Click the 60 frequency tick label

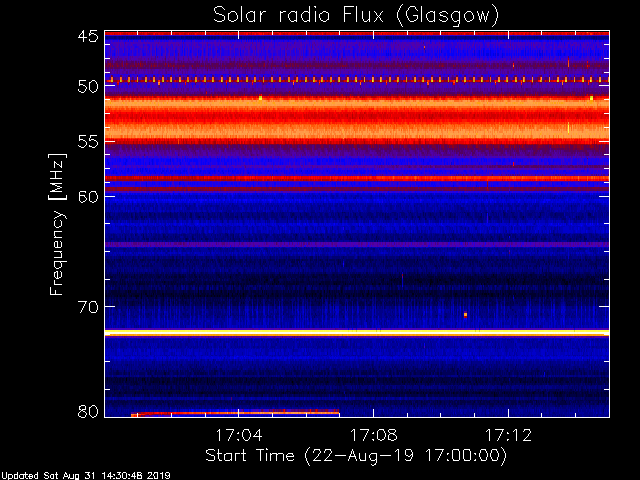tap(88, 197)
